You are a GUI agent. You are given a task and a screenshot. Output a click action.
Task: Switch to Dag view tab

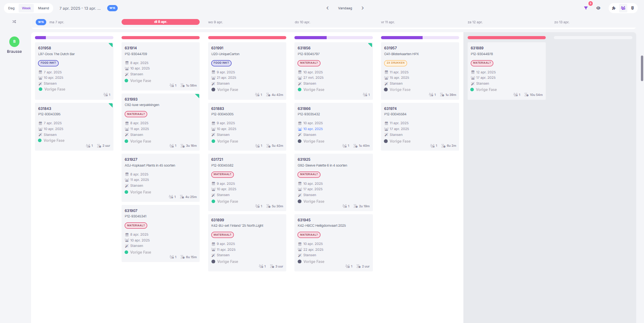[x=11, y=8]
